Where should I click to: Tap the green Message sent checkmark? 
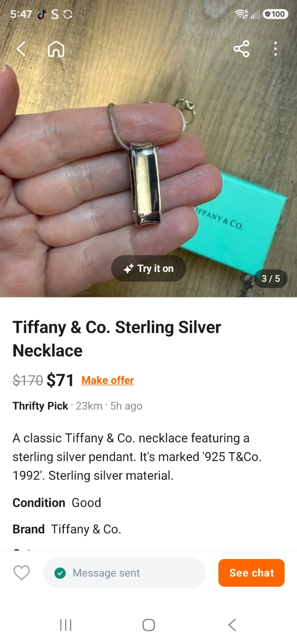click(x=60, y=573)
